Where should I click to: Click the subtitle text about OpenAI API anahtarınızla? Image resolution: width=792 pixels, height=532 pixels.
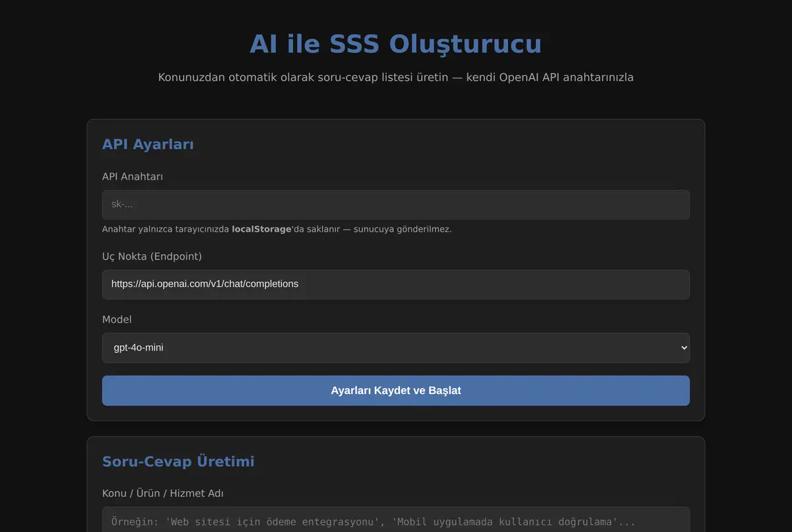396,77
